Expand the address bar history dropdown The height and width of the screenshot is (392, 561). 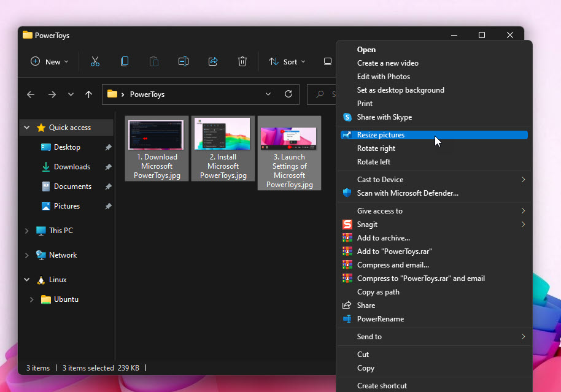pos(268,94)
